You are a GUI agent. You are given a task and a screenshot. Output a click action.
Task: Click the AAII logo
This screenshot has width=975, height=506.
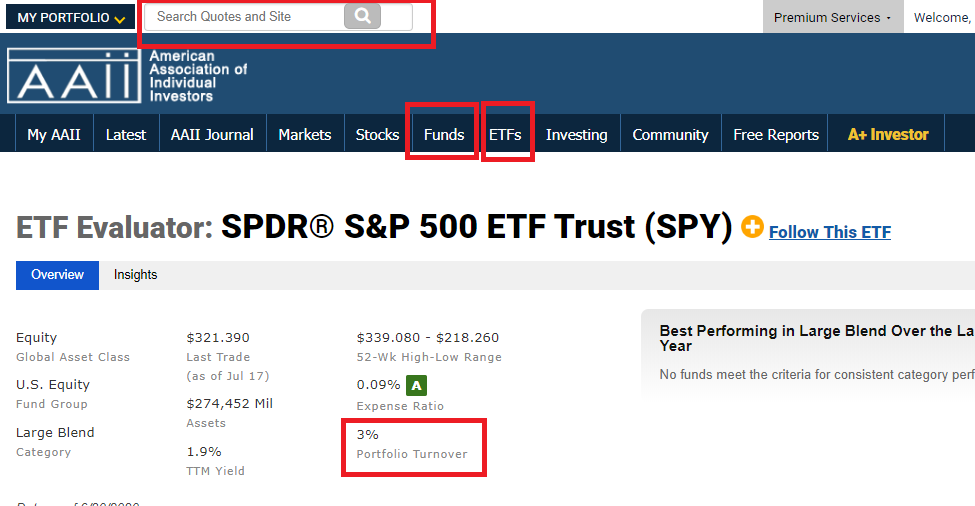74,76
